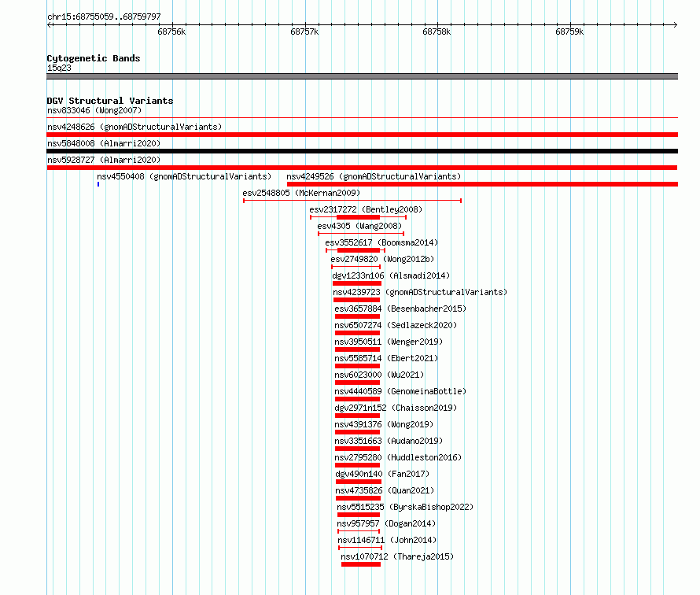Open nsv2795280 (Huddleston2016) variant
The height and width of the screenshot is (595, 700).
pyautogui.click(x=398, y=457)
